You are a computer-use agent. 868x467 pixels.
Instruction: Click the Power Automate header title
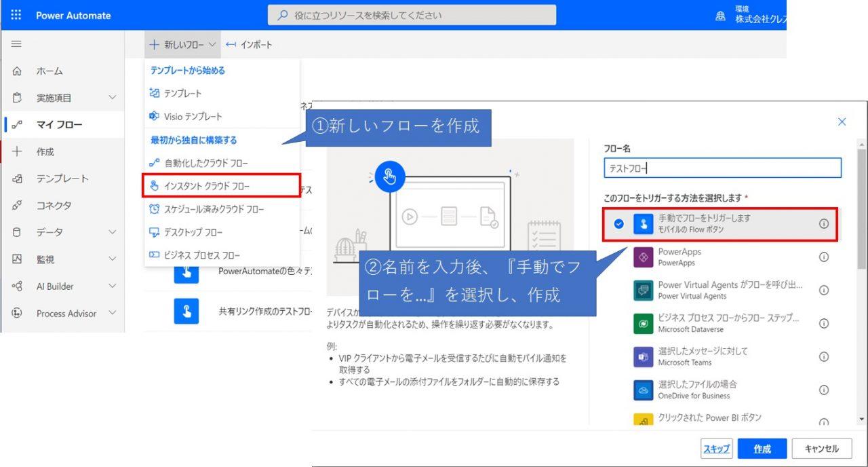coord(73,16)
